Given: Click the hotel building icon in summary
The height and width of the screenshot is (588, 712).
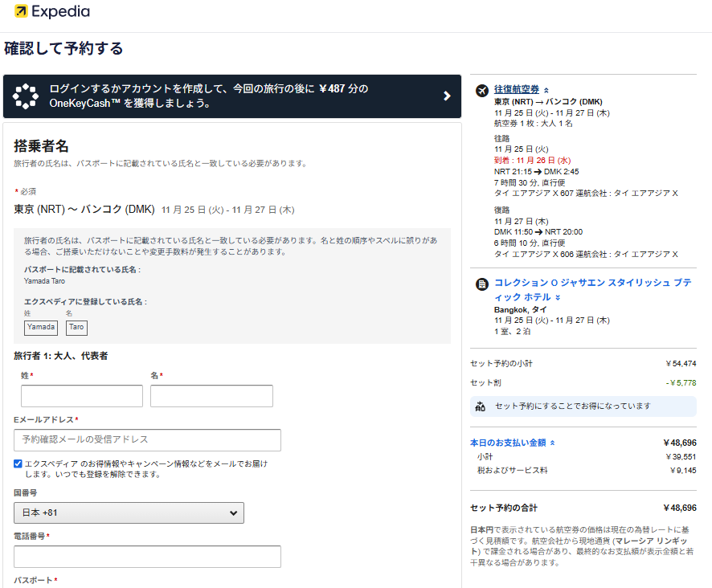Looking at the screenshot, I should 482,284.
